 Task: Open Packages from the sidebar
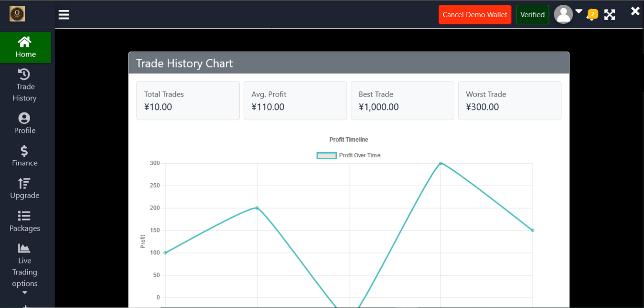coord(25,221)
